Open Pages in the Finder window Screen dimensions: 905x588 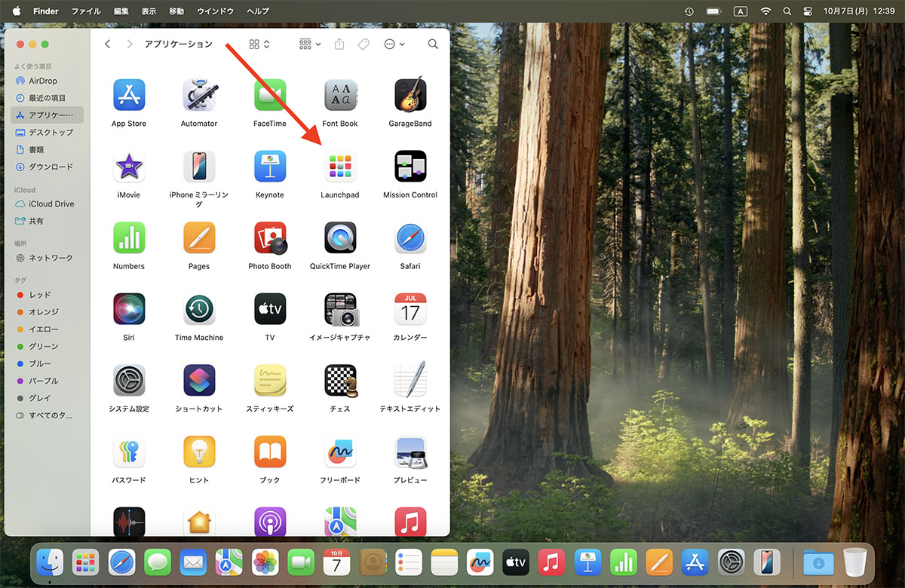pos(199,237)
